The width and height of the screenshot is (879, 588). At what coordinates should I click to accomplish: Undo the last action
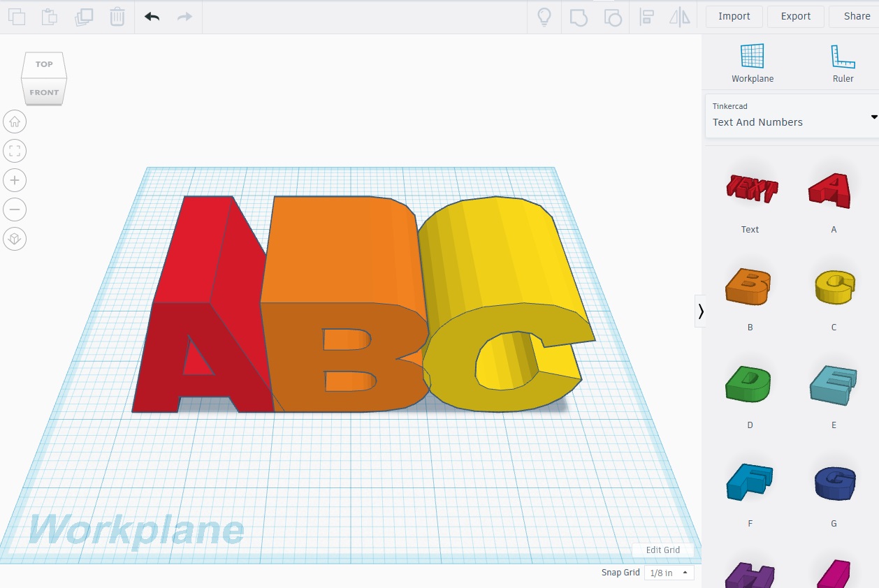[152, 17]
